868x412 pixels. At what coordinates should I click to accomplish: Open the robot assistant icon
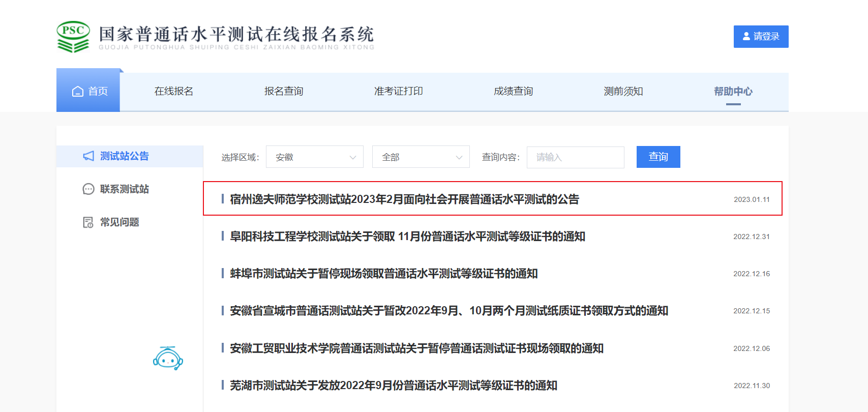click(x=168, y=359)
